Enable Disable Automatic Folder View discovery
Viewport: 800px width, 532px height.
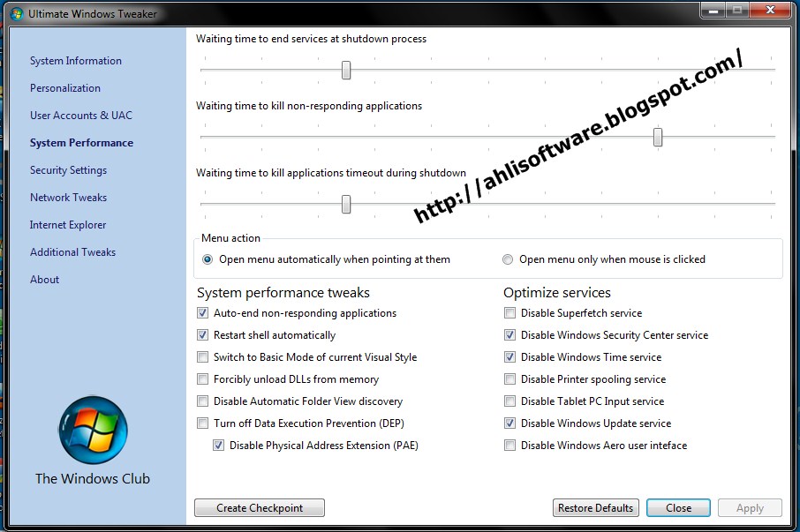coord(202,401)
